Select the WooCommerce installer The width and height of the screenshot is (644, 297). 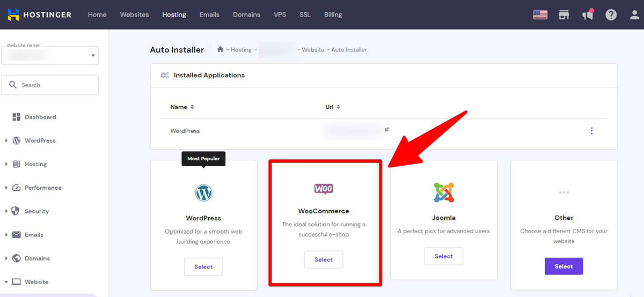[x=324, y=259]
